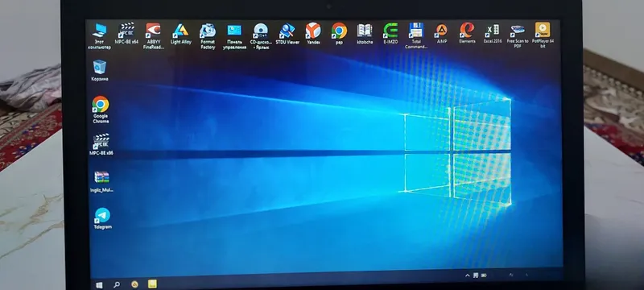Open the AIMP icon in the taskbar
This screenshot has width=644, height=290.
pyautogui.click(x=134, y=284)
